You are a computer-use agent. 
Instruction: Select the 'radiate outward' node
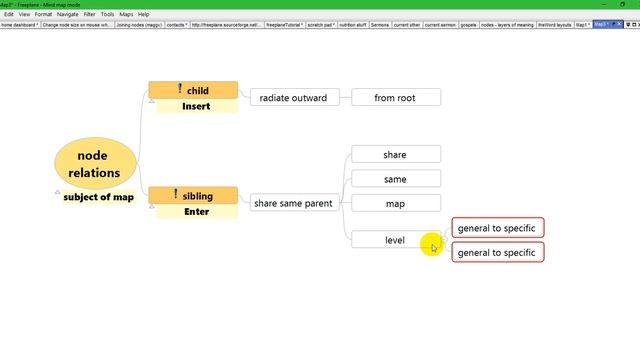[x=295, y=98]
